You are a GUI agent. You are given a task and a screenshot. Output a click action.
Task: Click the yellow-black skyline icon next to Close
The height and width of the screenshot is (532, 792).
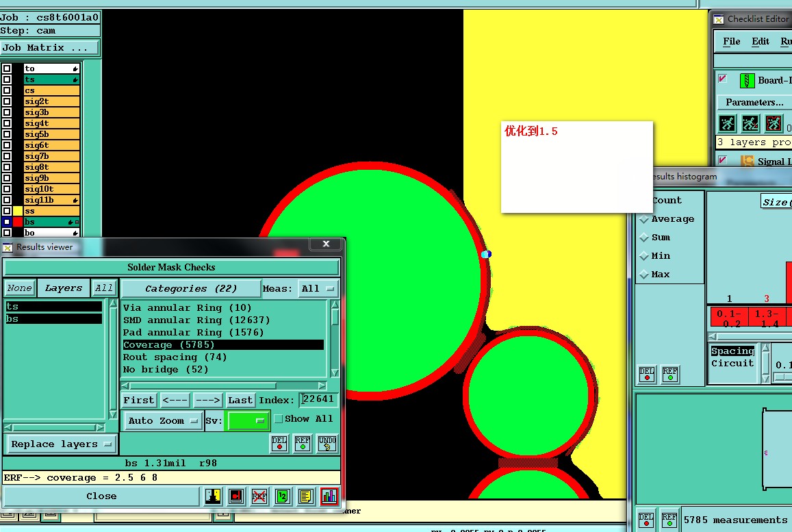[213, 496]
